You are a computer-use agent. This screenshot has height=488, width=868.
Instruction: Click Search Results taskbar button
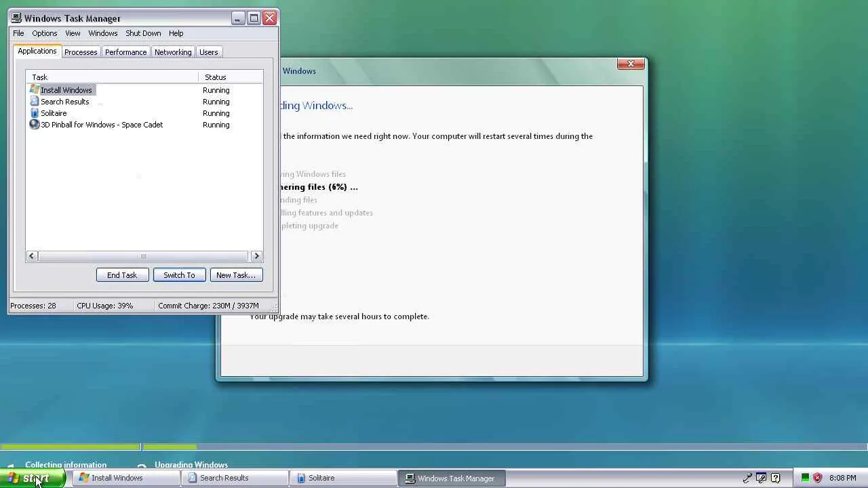pos(235,478)
